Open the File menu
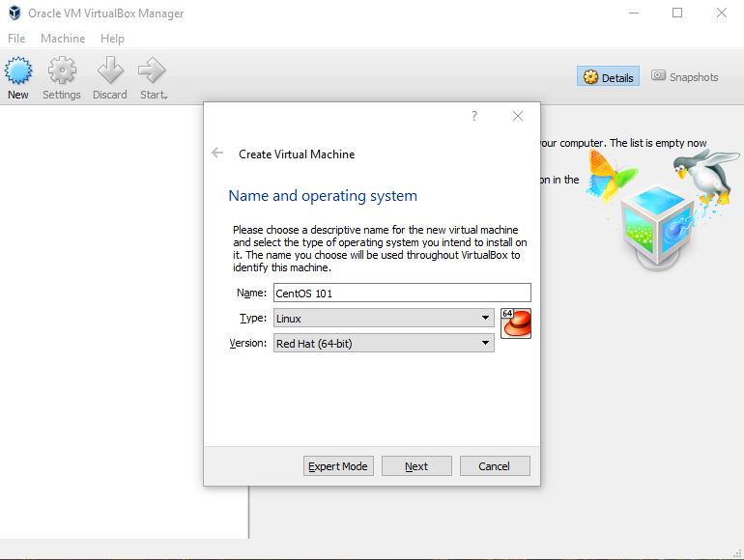Screen dimensions: 744x560 tap(16, 39)
